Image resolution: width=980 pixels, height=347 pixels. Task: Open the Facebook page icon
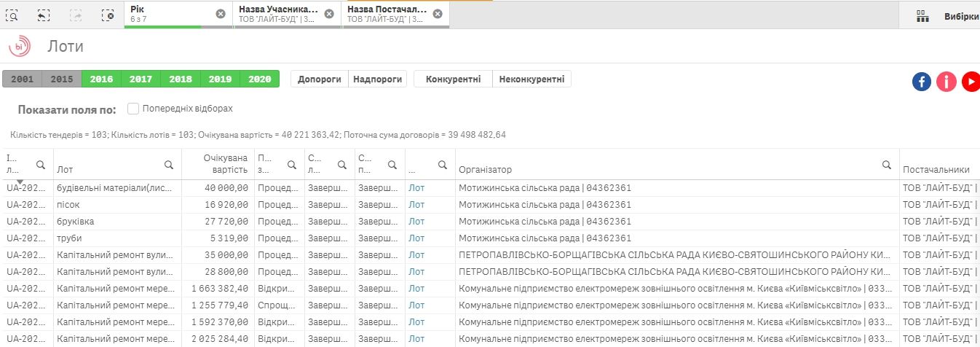point(922,82)
